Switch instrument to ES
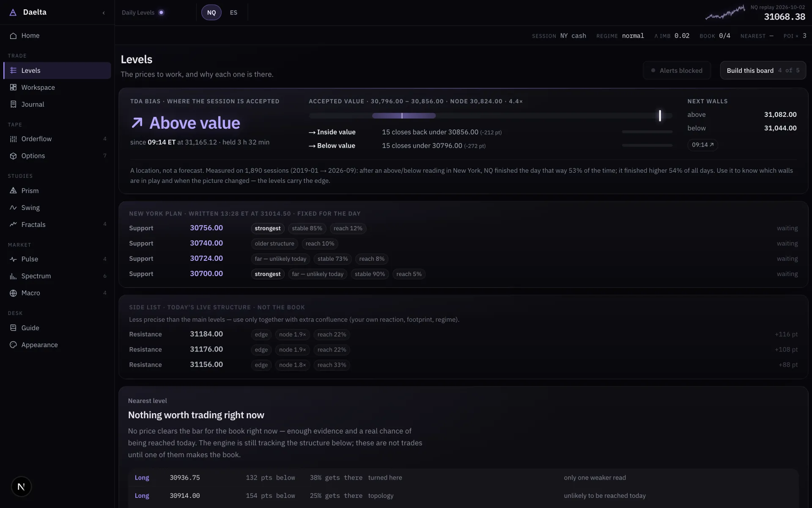The image size is (812, 508). pyautogui.click(x=233, y=13)
